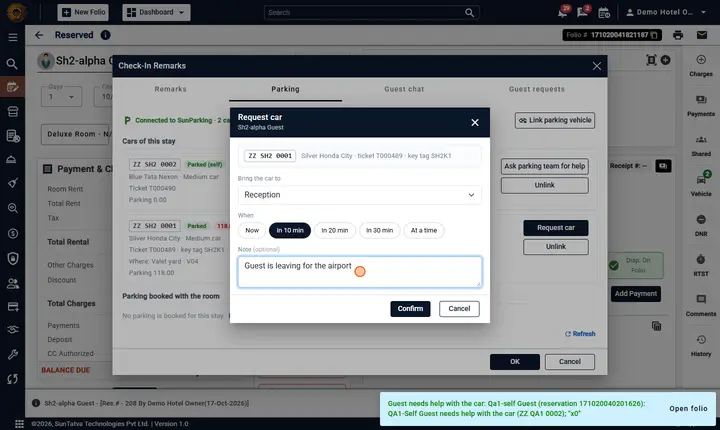Switch to the Guest chat tab

(404, 89)
